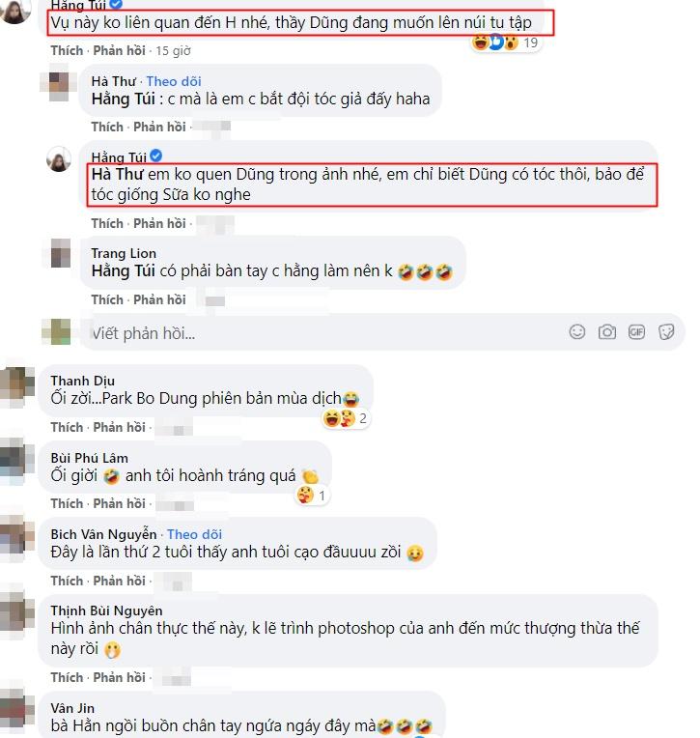Screen dimensions: 700x738
Task: Click the '15 giờ' comment timestamp
Action: pos(173,51)
